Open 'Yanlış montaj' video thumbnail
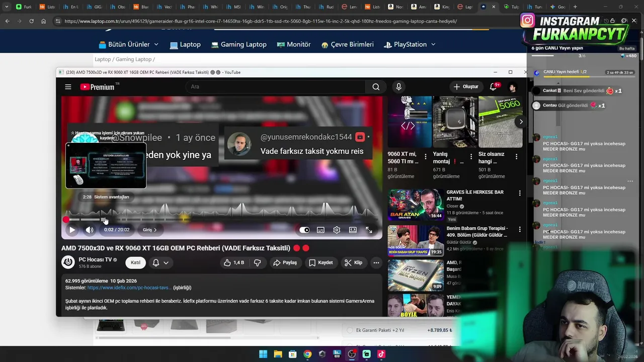Viewport: 644px width, 362px height. (x=455, y=122)
